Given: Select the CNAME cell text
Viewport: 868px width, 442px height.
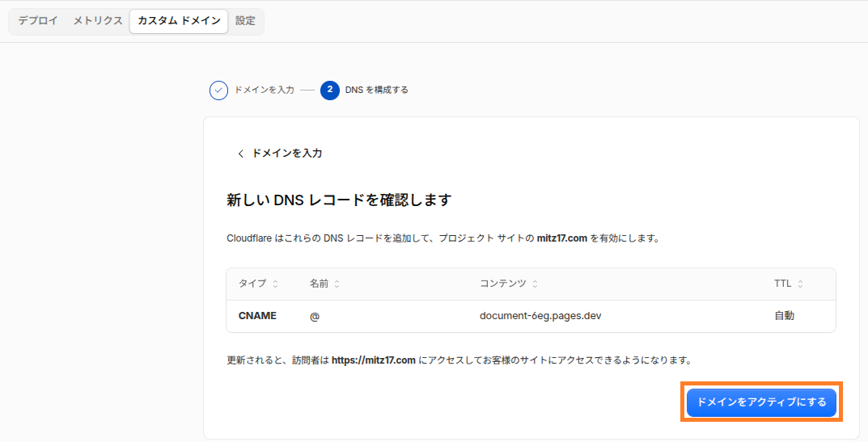Looking at the screenshot, I should point(257,316).
